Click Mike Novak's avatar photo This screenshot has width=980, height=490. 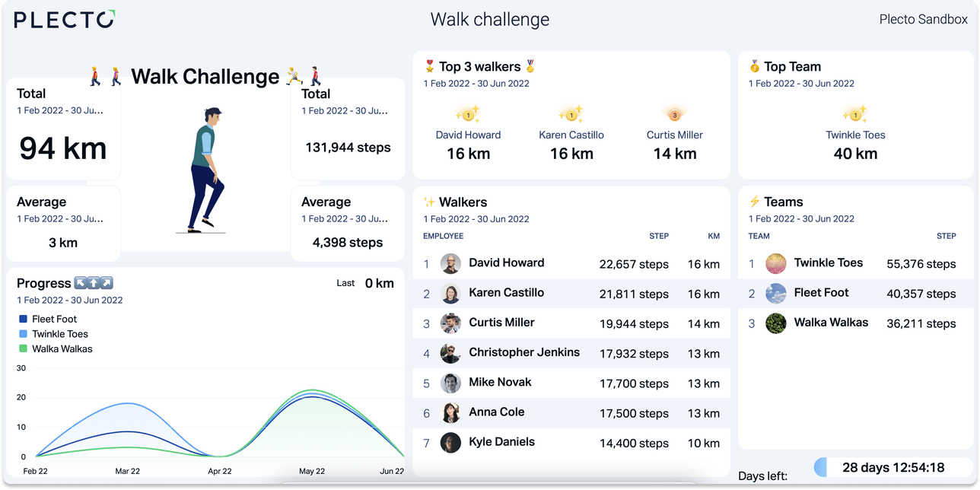pos(450,383)
